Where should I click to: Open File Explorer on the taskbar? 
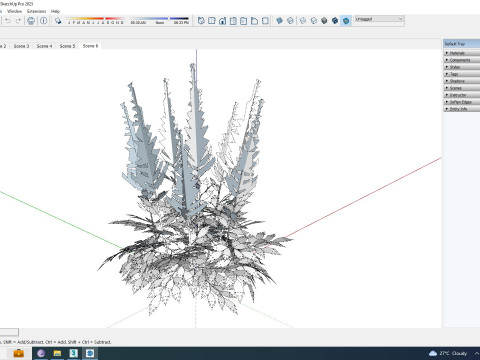[x=57, y=353]
